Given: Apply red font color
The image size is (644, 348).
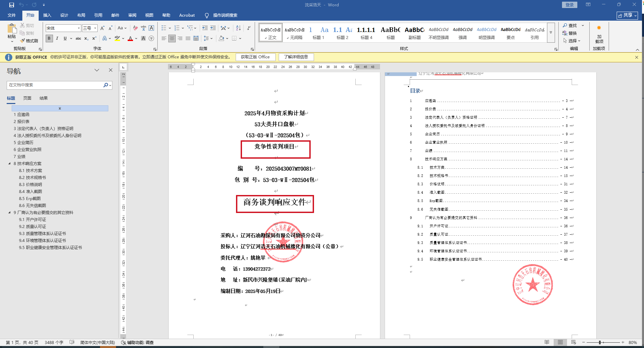Looking at the screenshot, I should coord(130,38).
